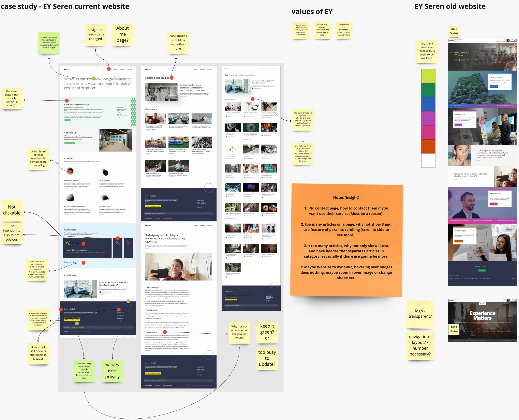Click 'Insights' in the case studies page navigation
The width and height of the screenshot is (519, 420).
click(x=202, y=70)
